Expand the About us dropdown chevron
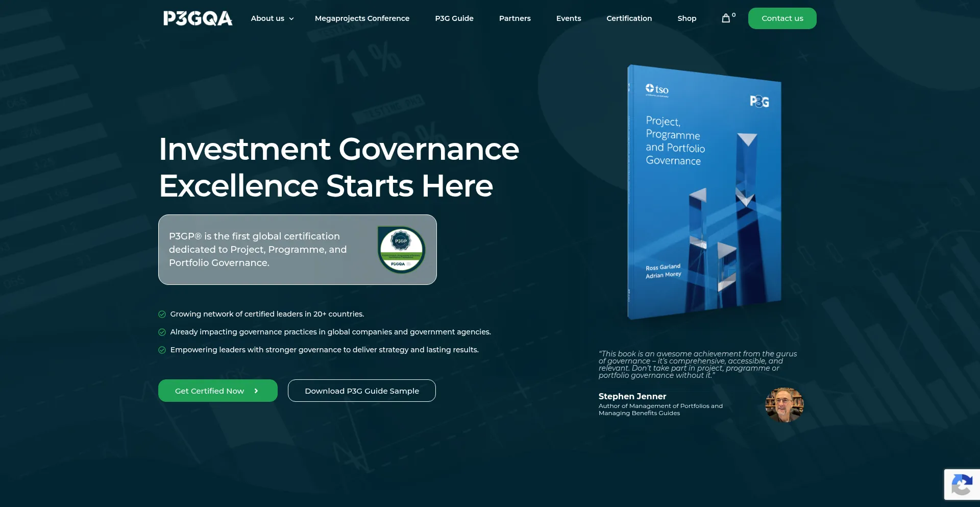 pos(291,19)
